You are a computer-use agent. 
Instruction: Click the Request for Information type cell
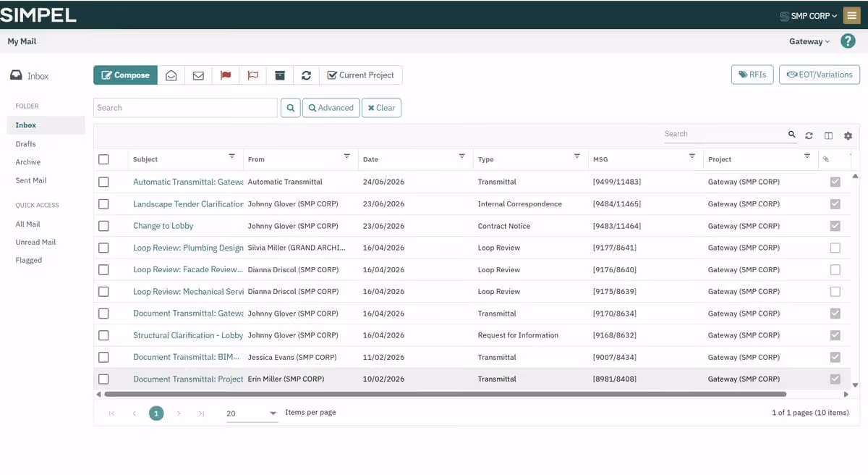tap(518, 335)
